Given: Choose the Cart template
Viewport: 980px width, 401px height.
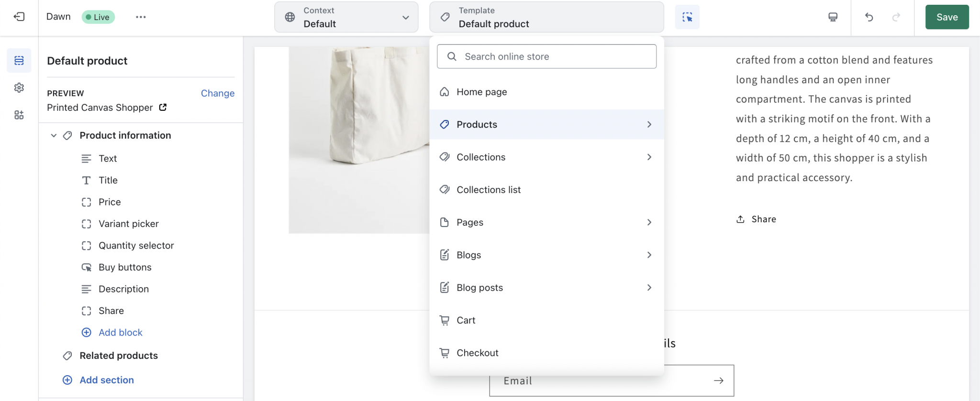Looking at the screenshot, I should pyautogui.click(x=466, y=320).
